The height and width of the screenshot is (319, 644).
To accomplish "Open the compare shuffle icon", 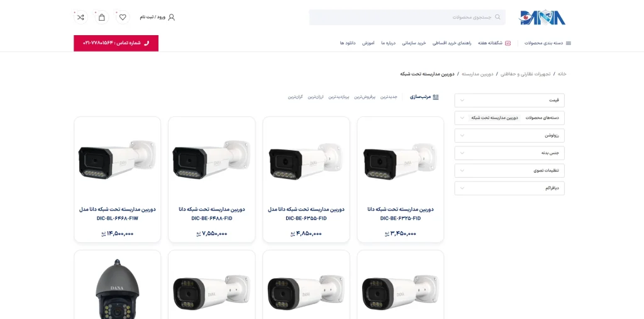I will 80,17.
